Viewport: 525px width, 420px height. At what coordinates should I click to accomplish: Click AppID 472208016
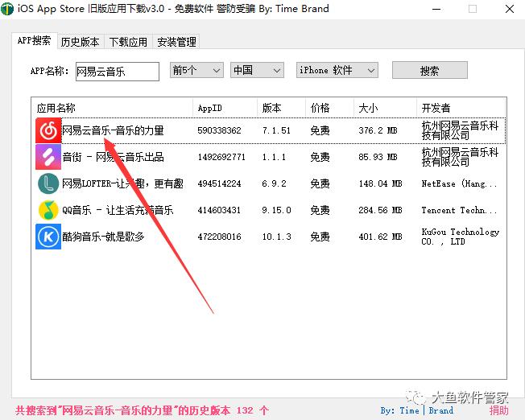[219, 237]
